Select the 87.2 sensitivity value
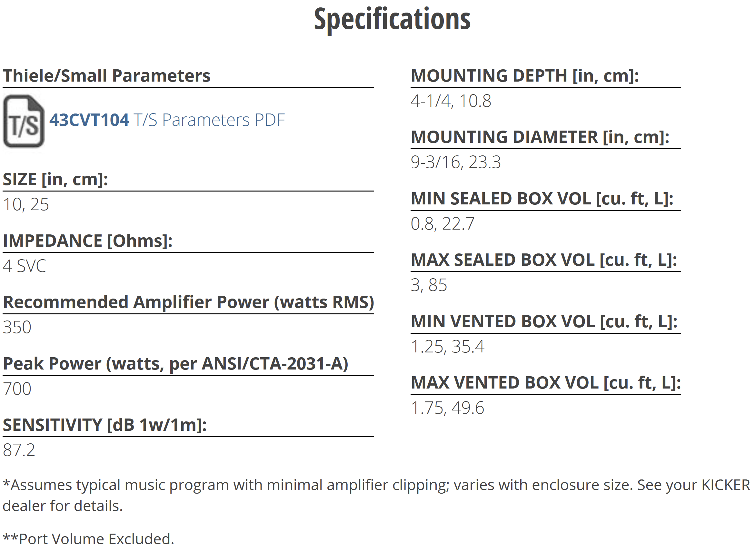Screen dimensions: 756x552 (19, 450)
